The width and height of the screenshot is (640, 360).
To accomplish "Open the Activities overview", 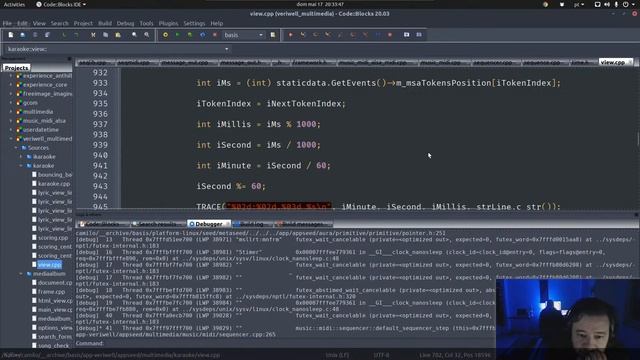I will coord(14,4).
